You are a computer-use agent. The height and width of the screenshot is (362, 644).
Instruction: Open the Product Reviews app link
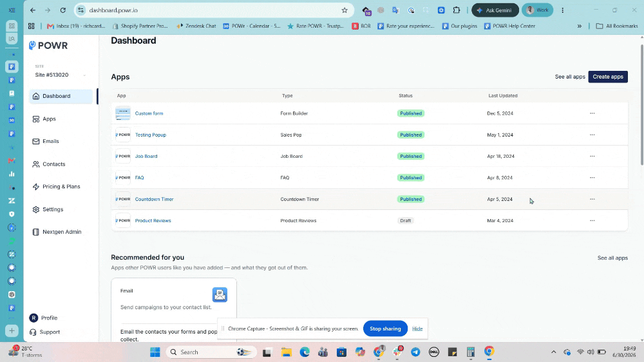click(153, 221)
